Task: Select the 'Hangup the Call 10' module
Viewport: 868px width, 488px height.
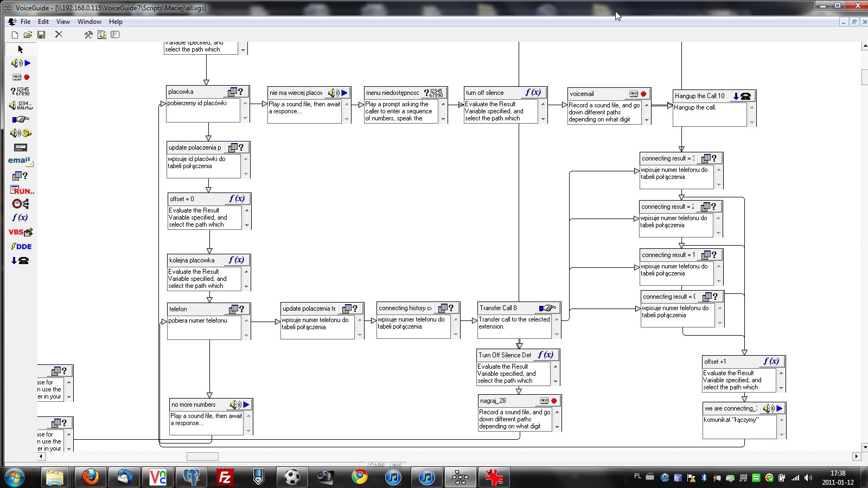Action: (699, 96)
